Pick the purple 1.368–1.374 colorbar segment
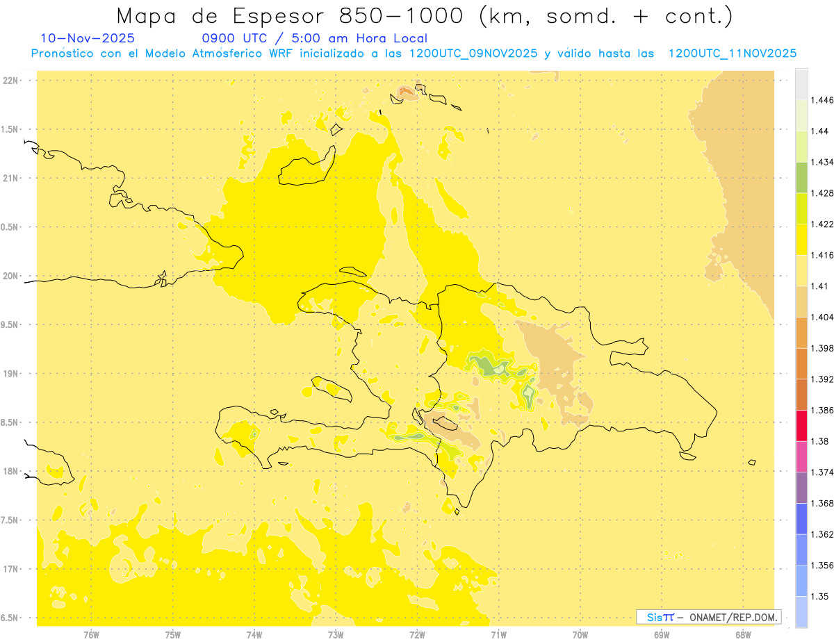This screenshot has height=644, width=834. point(801,488)
